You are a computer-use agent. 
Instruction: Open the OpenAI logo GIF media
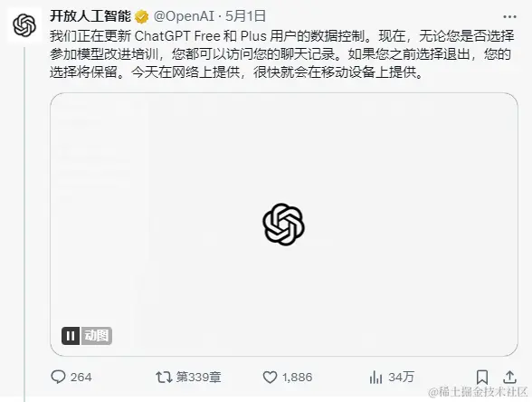pos(284,225)
